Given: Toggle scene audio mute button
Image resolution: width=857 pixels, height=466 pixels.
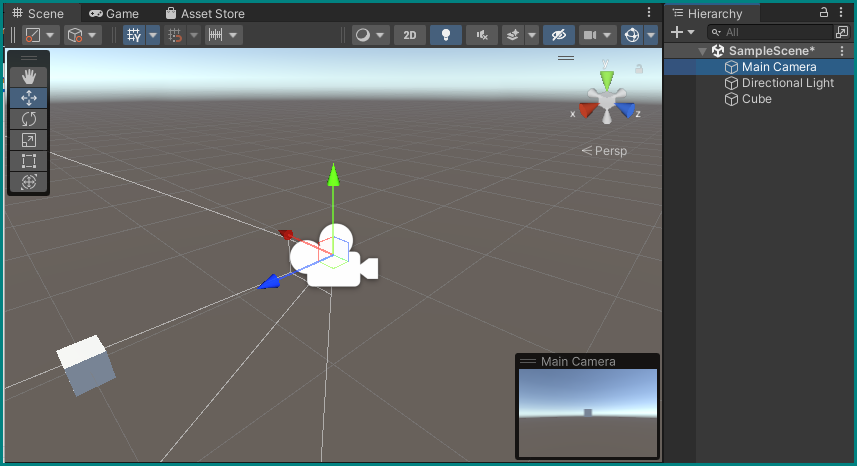Looking at the screenshot, I should coord(482,35).
